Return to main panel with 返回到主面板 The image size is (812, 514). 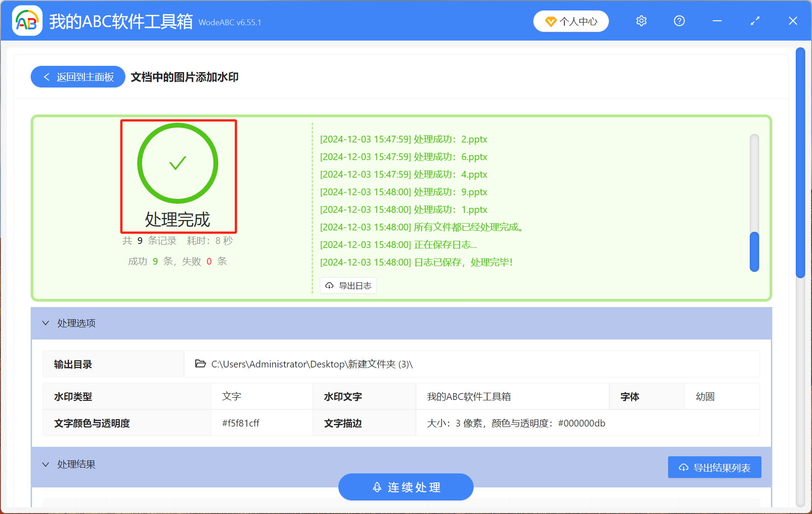(78, 77)
